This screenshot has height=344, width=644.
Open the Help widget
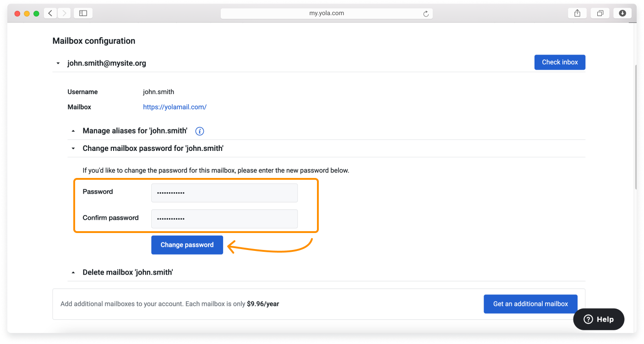[598, 319]
